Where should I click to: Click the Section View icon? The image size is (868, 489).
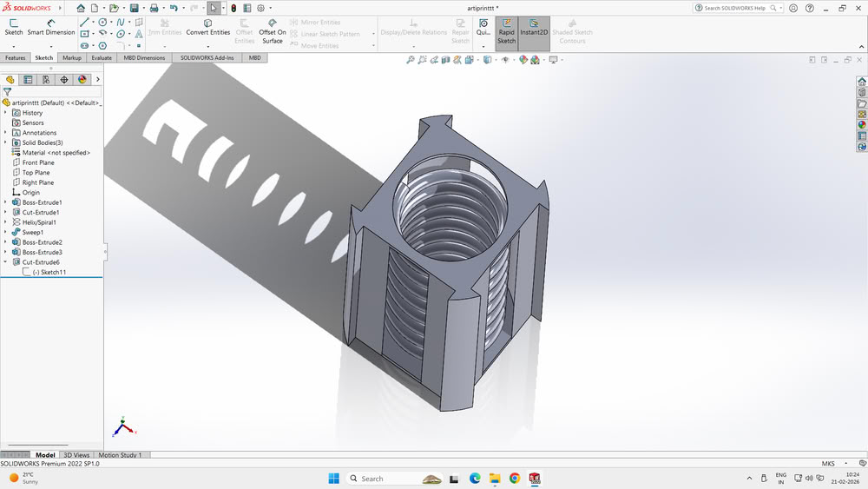tap(445, 60)
